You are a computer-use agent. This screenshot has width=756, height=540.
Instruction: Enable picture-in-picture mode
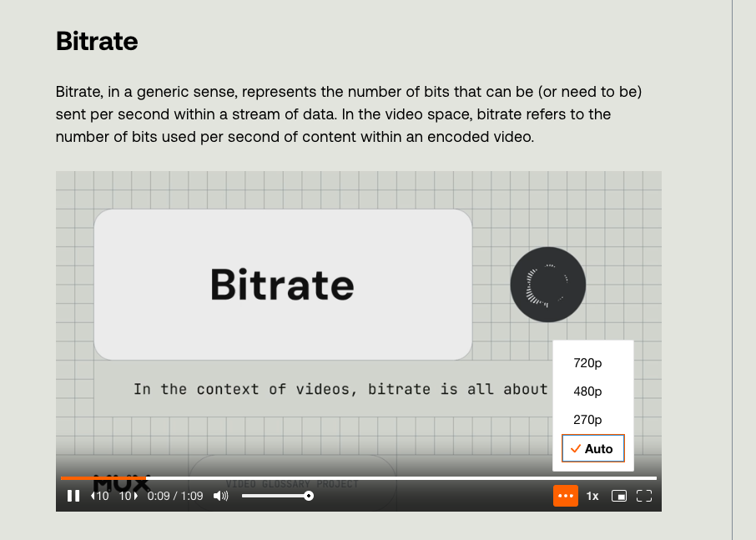pyautogui.click(x=618, y=496)
